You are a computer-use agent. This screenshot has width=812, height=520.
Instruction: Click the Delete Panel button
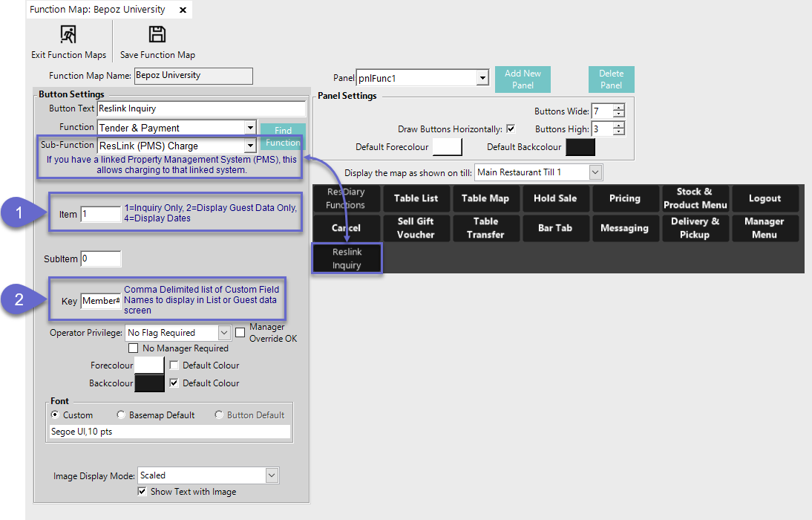(611, 79)
